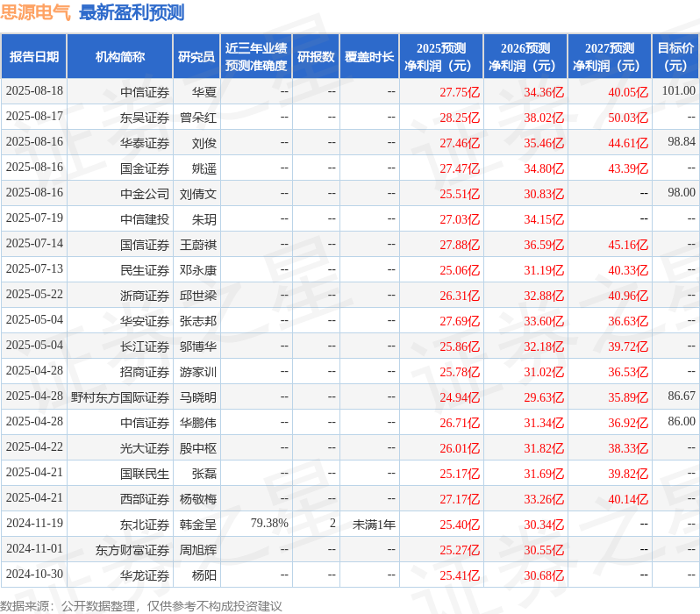Image resolution: width=700 pixels, height=614 pixels.
Task: Click researcher 曾朵红
Action: pos(197,118)
